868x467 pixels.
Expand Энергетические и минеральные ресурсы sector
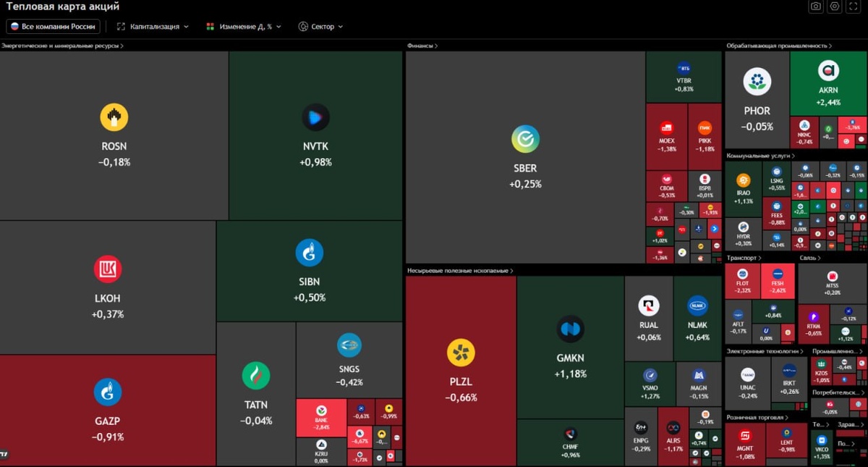(x=62, y=46)
